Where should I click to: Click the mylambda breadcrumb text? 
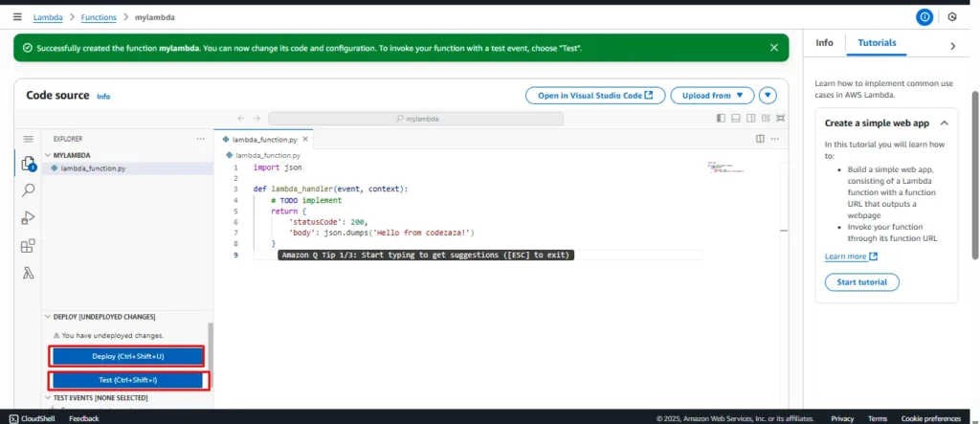tap(155, 17)
